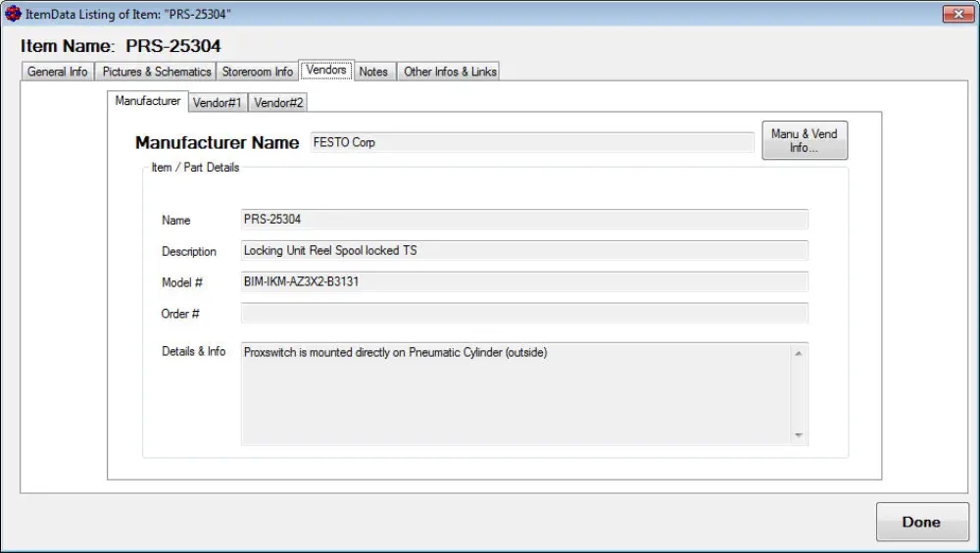Focus the Description text field
Screen dimensions: 980x553
pos(524,251)
